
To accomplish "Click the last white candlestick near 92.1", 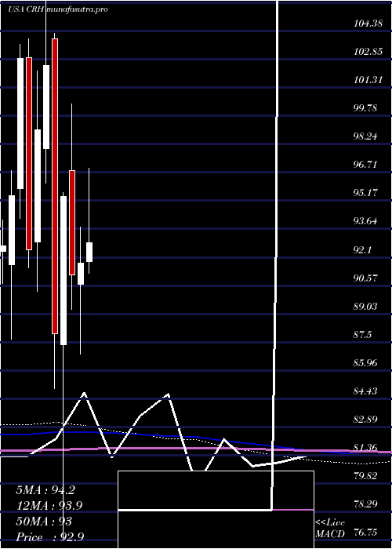I will coord(89,252).
